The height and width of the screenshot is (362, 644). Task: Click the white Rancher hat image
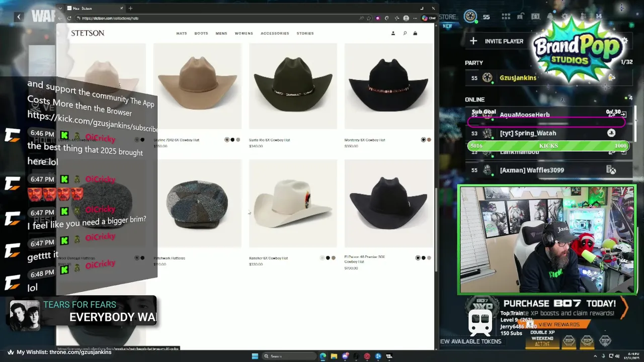(x=293, y=204)
